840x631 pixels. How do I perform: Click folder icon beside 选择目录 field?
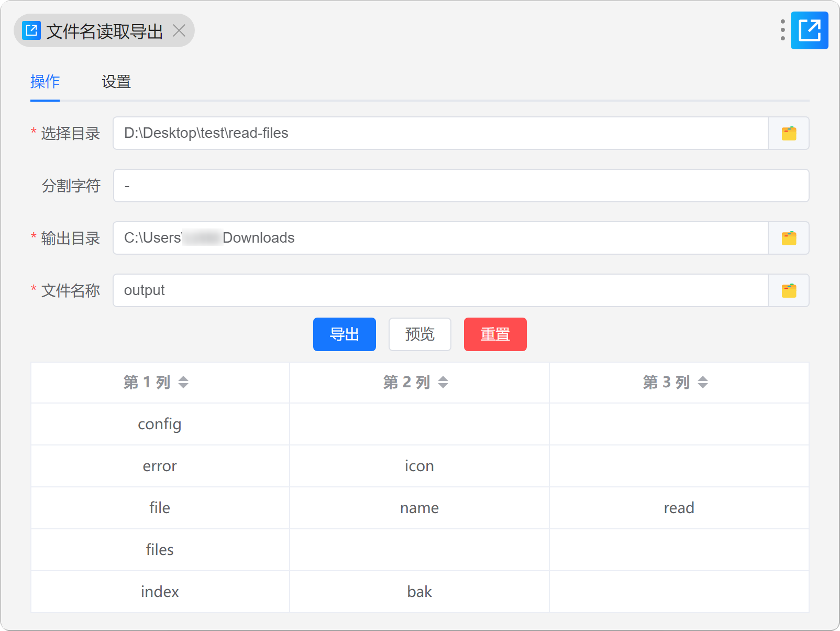point(789,134)
